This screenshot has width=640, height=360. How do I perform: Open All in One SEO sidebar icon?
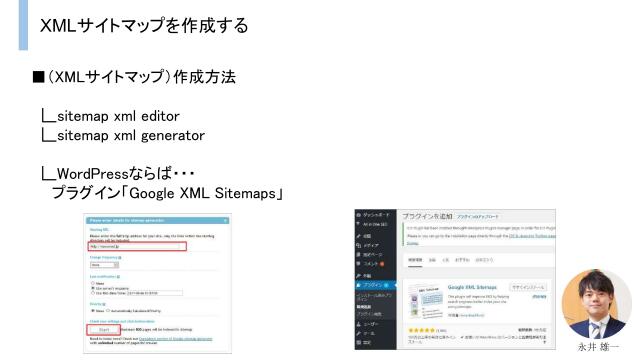[x=358, y=224]
